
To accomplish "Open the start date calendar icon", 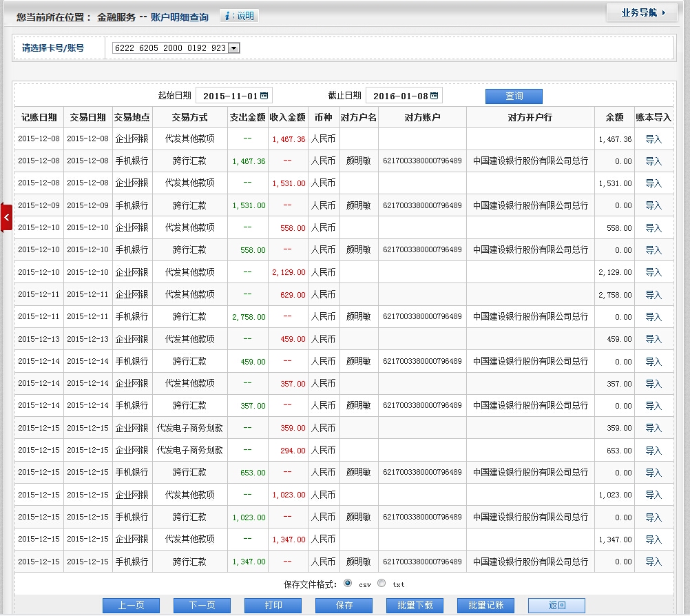I will coord(264,96).
